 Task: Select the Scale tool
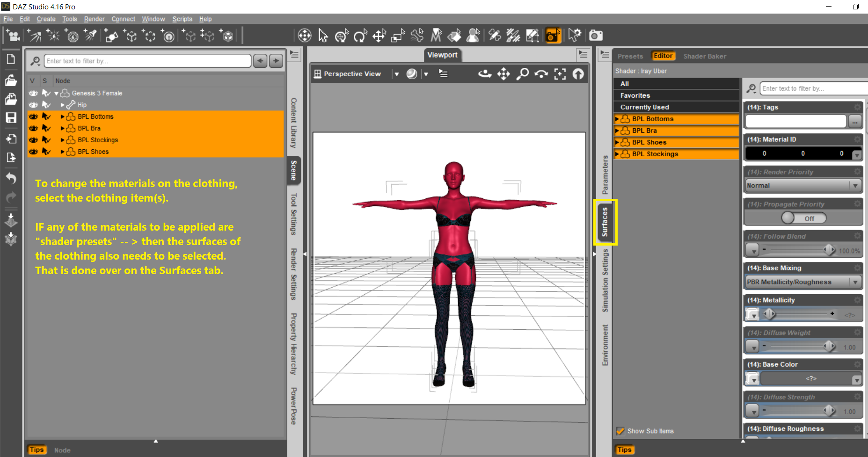[x=398, y=36]
